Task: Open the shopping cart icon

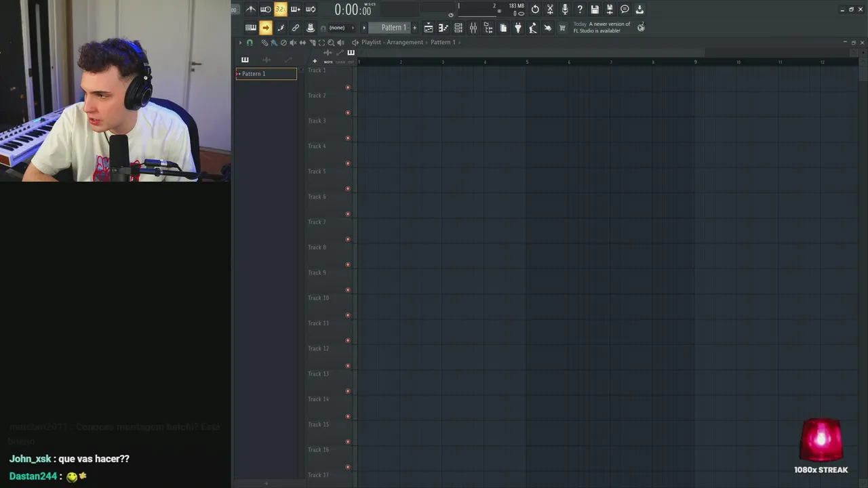Action: (562, 28)
